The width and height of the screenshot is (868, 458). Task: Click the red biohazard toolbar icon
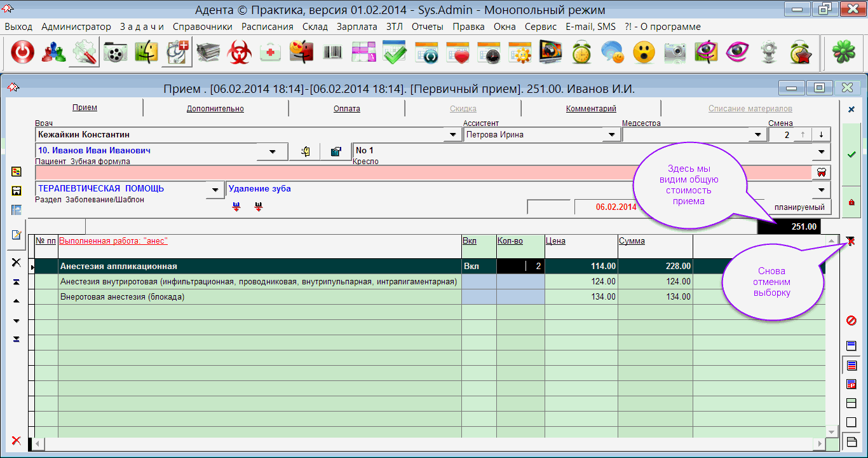pyautogui.click(x=240, y=53)
